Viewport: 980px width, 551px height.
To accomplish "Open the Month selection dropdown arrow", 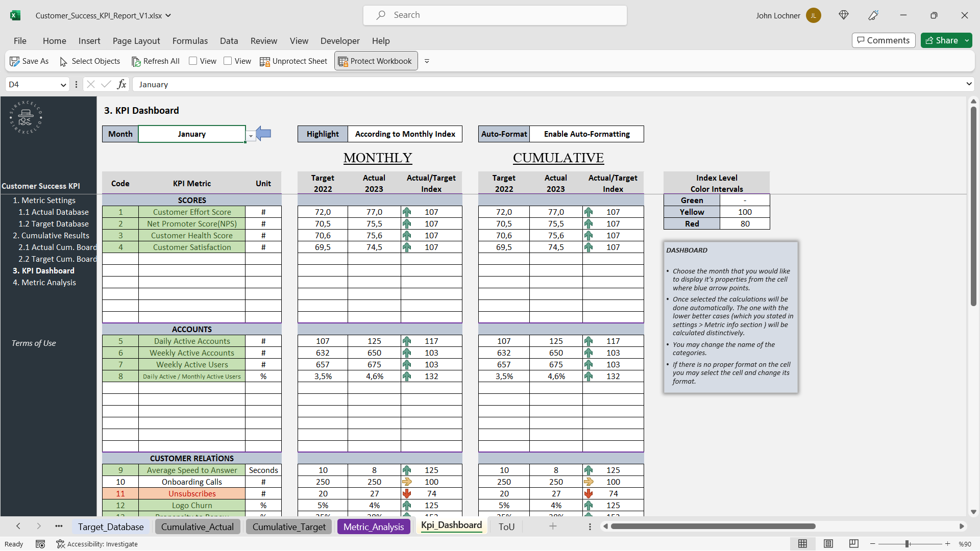I will (251, 136).
